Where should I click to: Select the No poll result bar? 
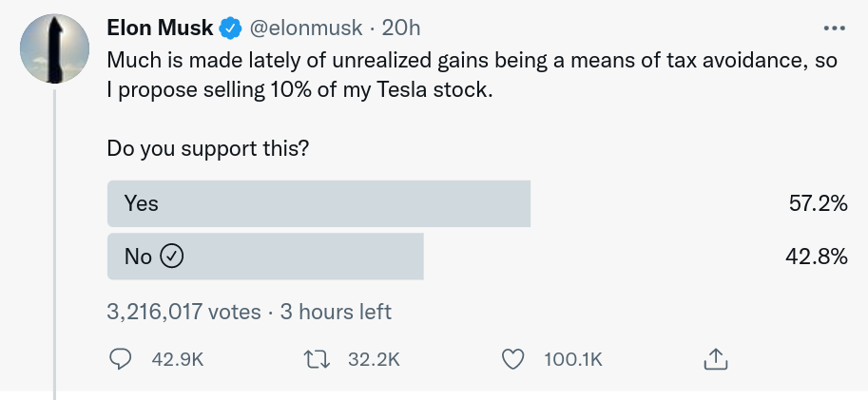[x=265, y=257]
